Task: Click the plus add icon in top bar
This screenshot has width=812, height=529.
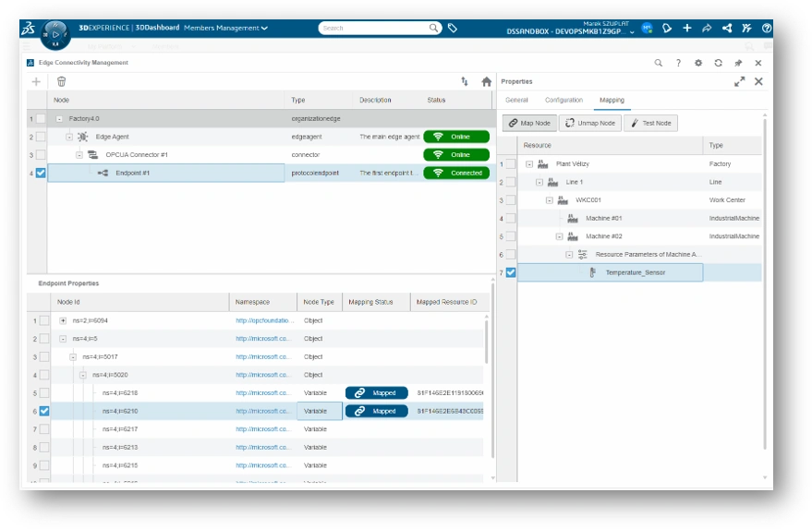Action: pos(686,28)
